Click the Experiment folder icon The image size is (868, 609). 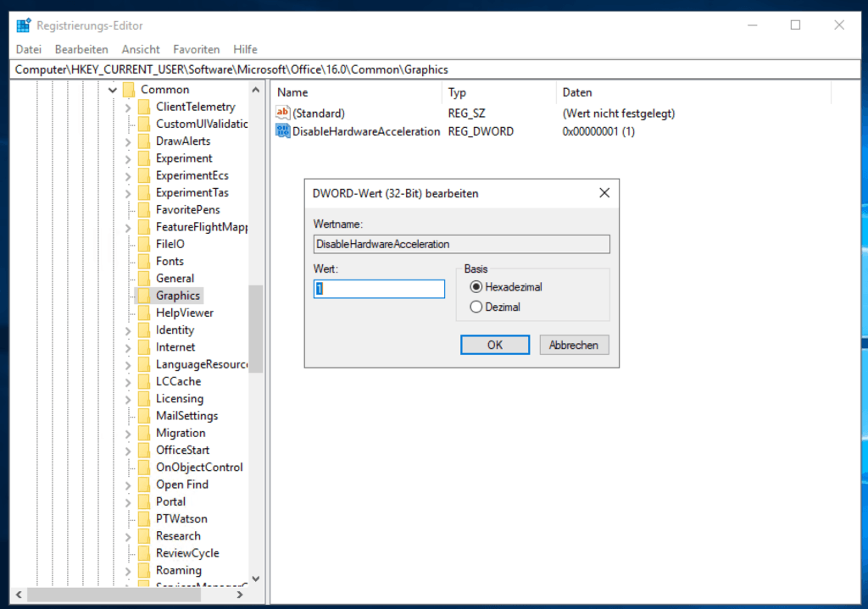point(144,158)
